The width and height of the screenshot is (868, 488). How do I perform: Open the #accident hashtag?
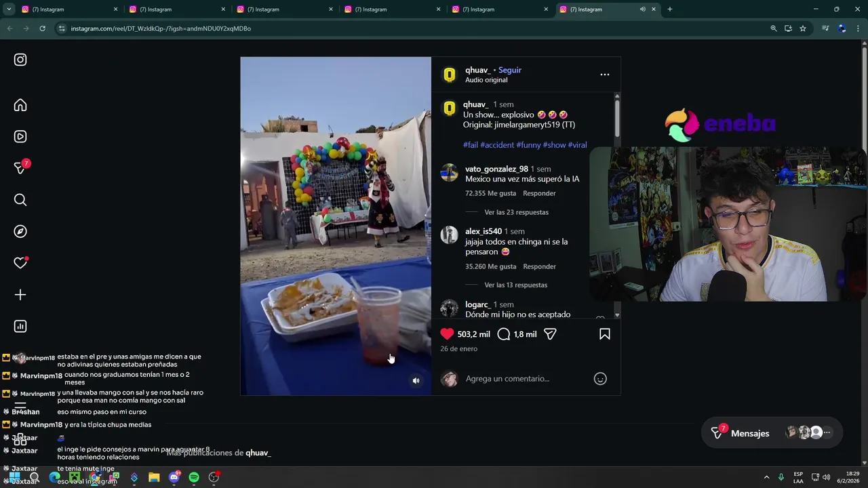[x=497, y=145]
